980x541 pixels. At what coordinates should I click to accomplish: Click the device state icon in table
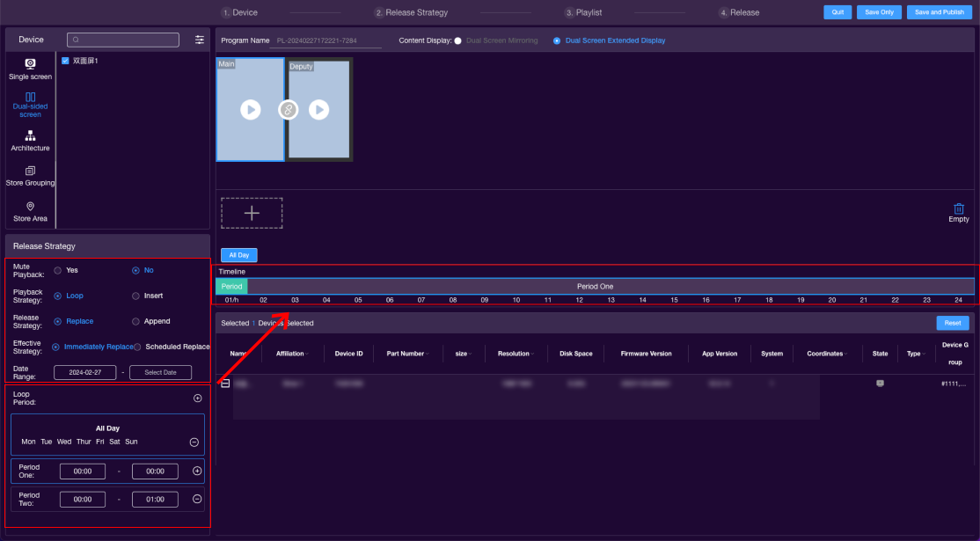click(x=880, y=383)
